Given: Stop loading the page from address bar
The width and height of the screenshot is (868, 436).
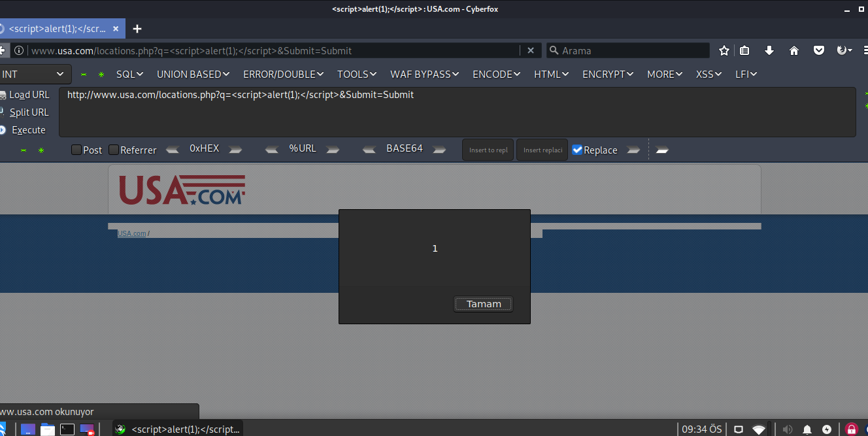Looking at the screenshot, I should (x=531, y=50).
